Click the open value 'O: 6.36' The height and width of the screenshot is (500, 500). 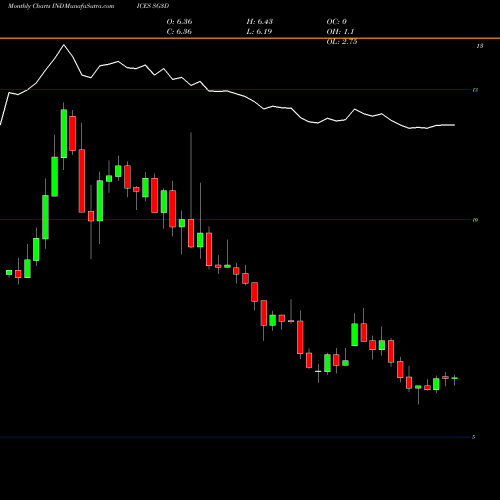(179, 21)
